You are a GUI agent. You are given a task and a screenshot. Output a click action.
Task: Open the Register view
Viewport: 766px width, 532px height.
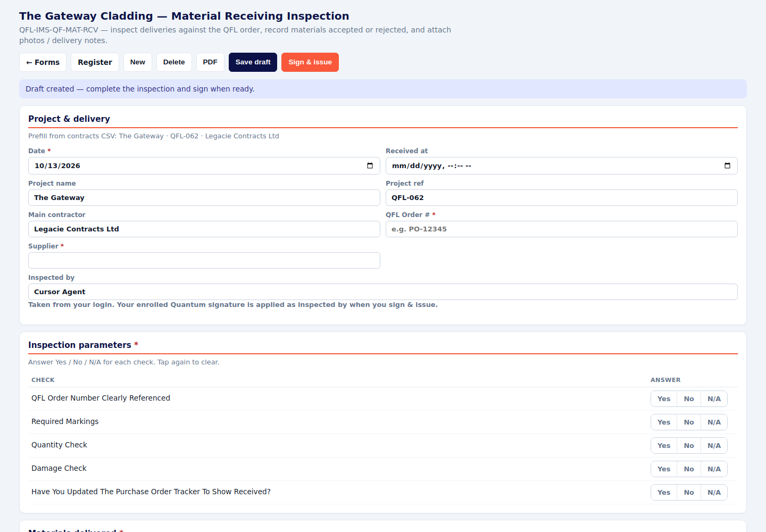[x=95, y=62]
